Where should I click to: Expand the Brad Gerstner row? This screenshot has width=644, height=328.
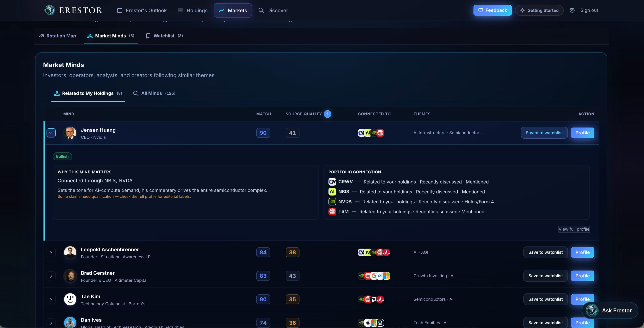coord(51,276)
